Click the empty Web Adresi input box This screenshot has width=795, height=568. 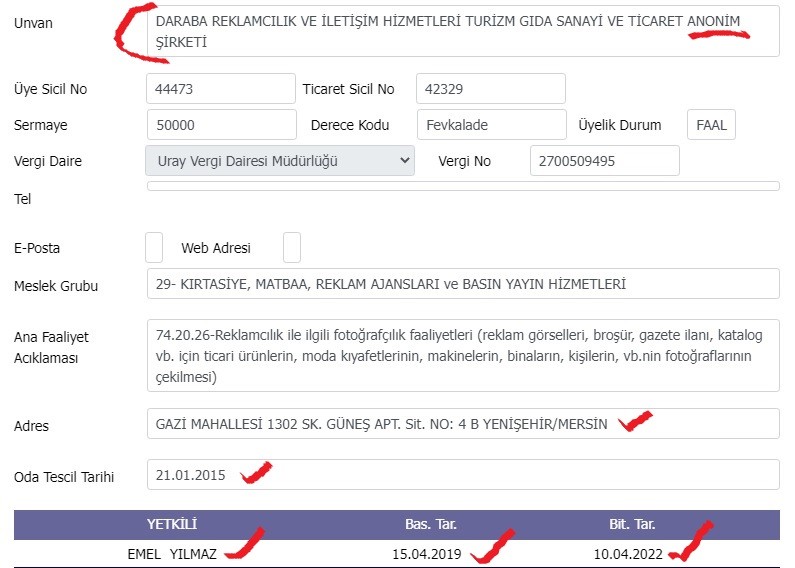[292, 247]
